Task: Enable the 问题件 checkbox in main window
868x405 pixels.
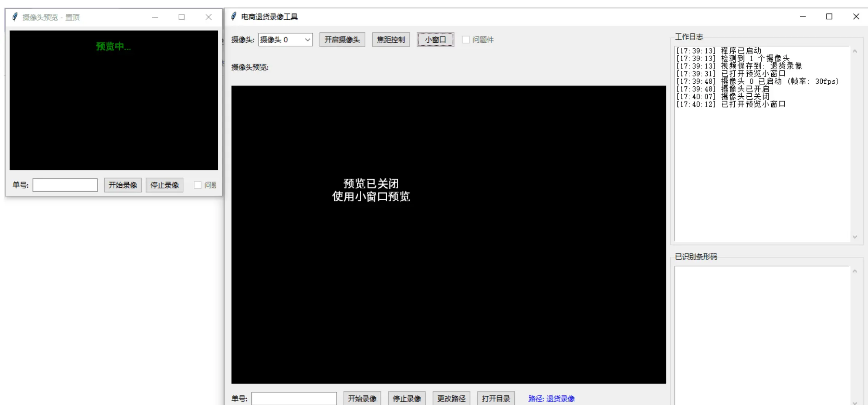Action: pos(466,40)
